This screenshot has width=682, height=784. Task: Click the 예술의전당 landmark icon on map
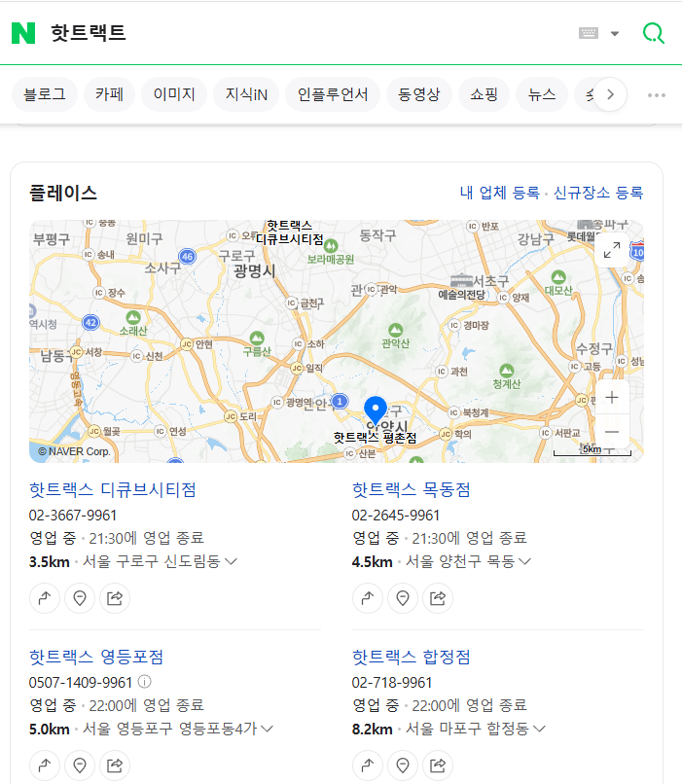click(461, 280)
